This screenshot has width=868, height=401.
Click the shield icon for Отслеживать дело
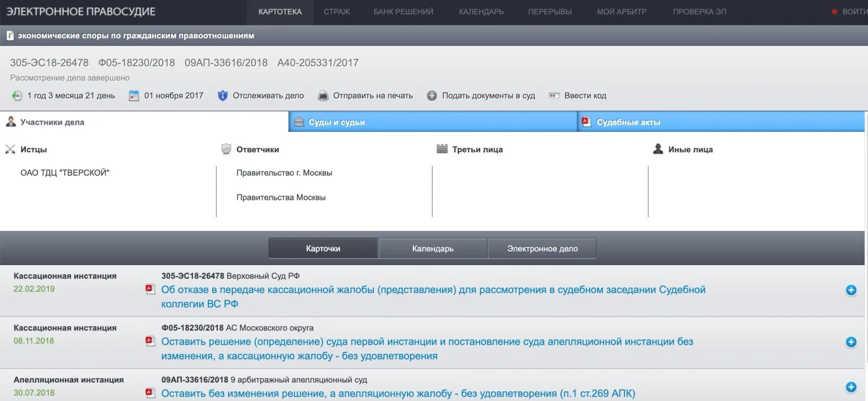click(x=222, y=96)
